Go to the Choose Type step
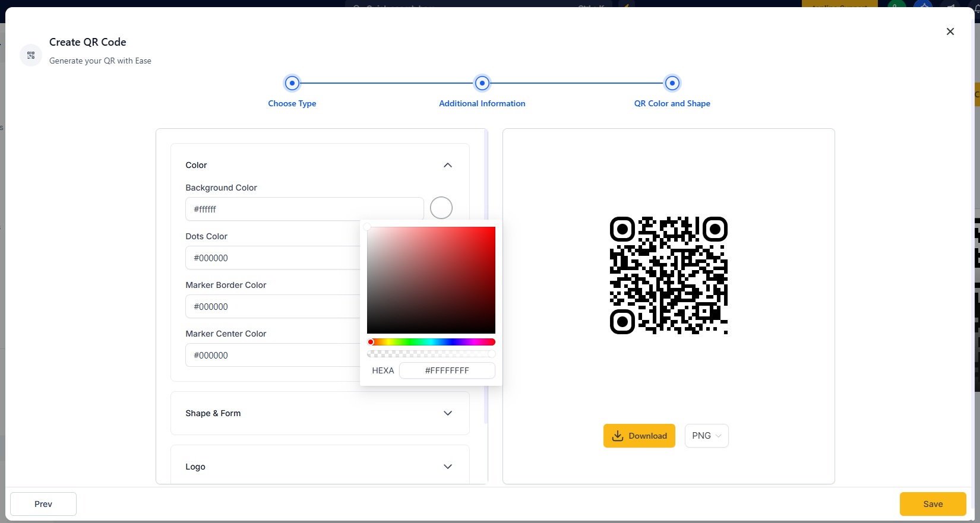 [x=292, y=103]
